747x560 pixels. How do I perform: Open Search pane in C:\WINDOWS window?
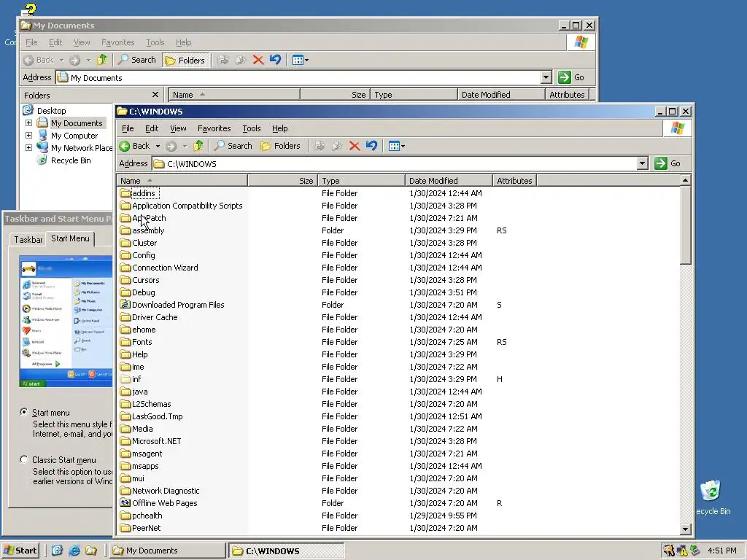233,146
